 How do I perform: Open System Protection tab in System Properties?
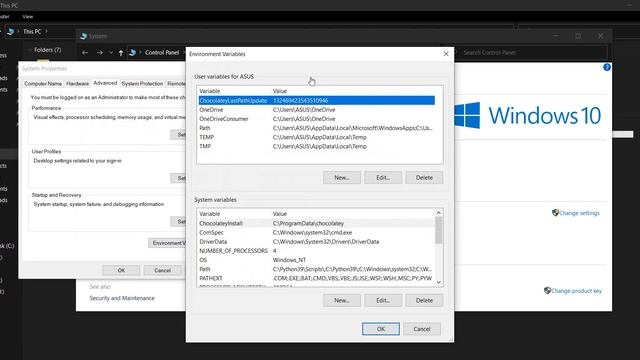pyautogui.click(x=142, y=84)
